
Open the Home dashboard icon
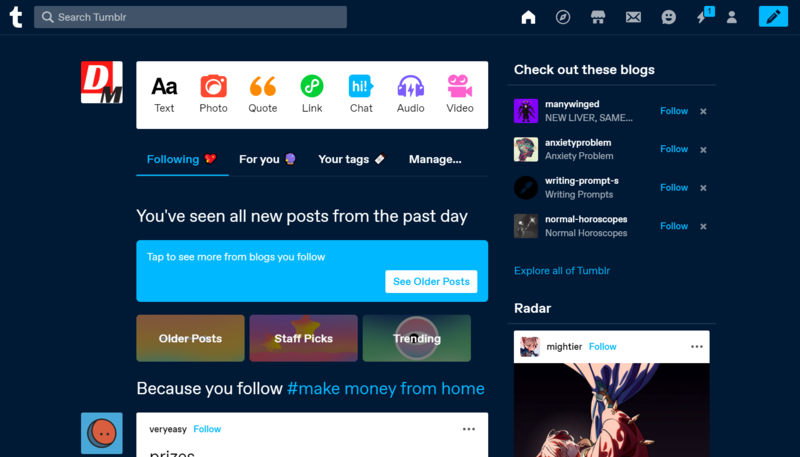coord(528,17)
